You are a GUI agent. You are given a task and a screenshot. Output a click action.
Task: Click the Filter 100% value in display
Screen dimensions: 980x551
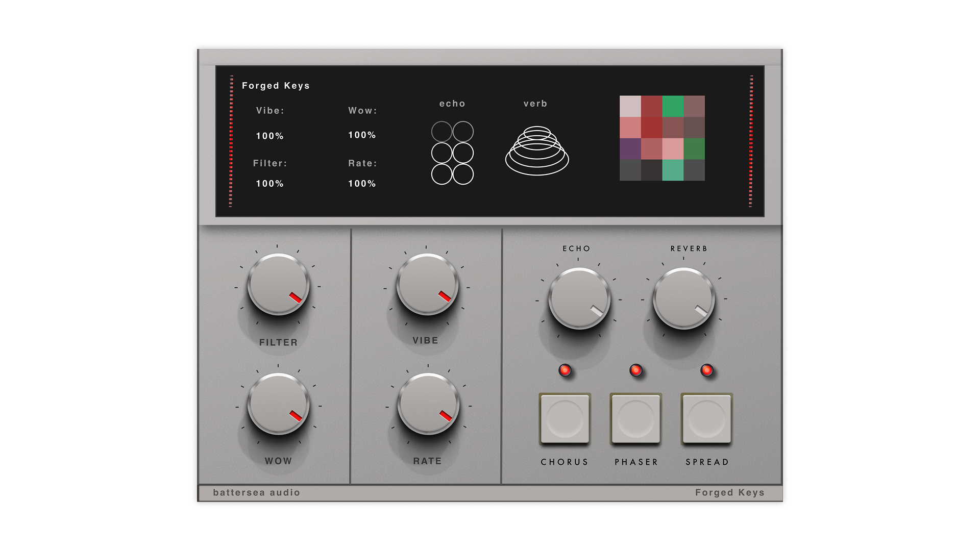pos(269,183)
